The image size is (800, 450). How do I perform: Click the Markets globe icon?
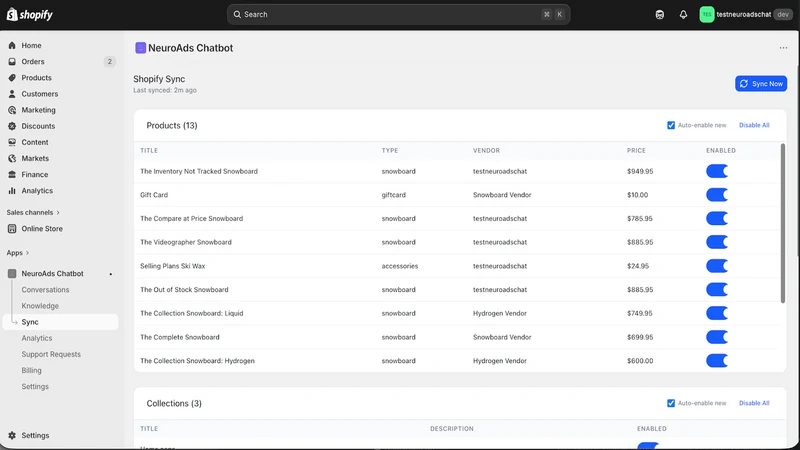[x=12, y=159]
